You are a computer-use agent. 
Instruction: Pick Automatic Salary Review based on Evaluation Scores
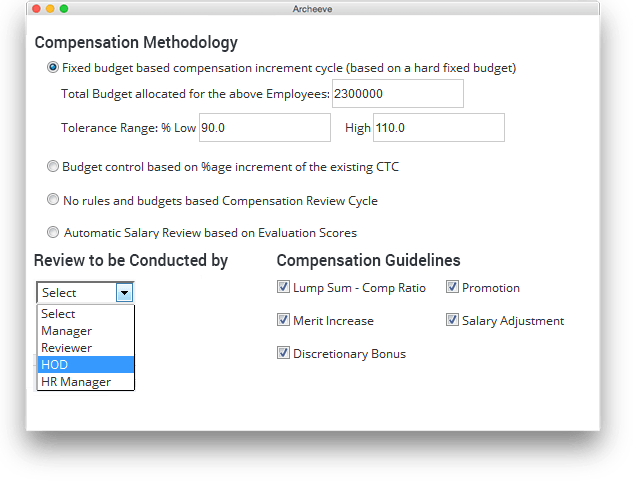tap(53, 232)
